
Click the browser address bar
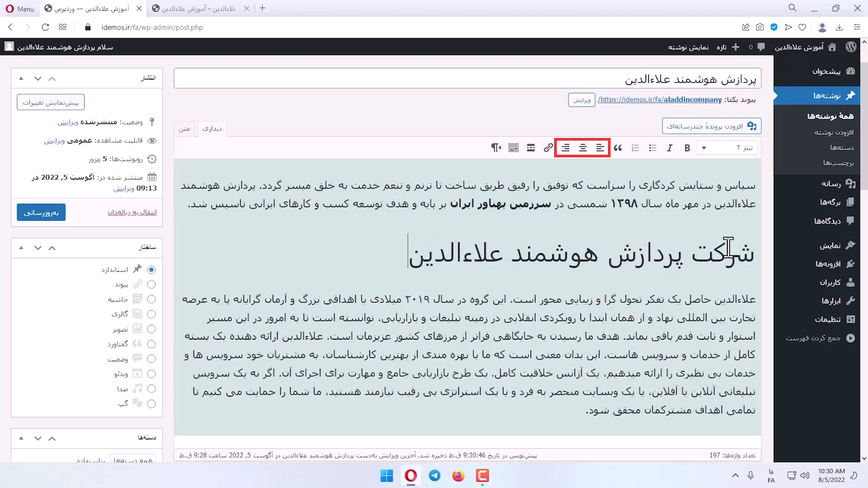(407, 27)
